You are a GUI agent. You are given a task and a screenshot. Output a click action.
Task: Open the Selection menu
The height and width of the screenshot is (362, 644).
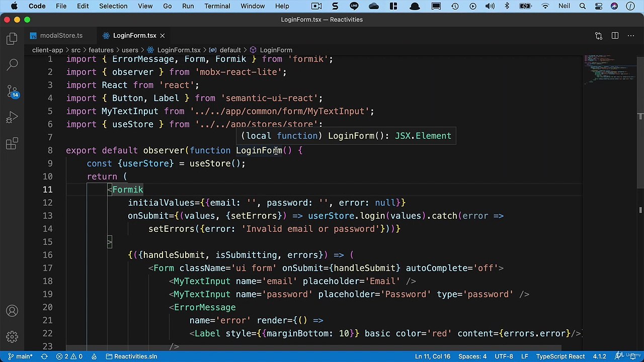113,6
